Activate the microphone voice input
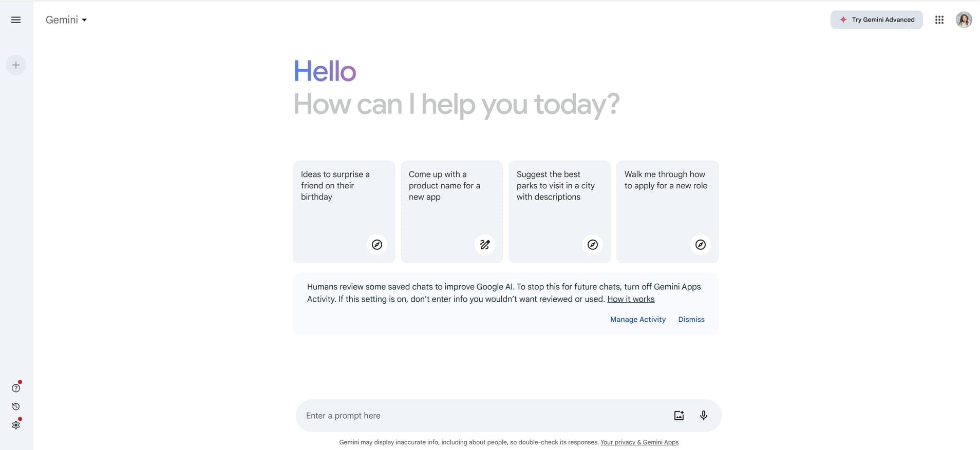This screenshot has width=980, height=450. tap(704, 416)
